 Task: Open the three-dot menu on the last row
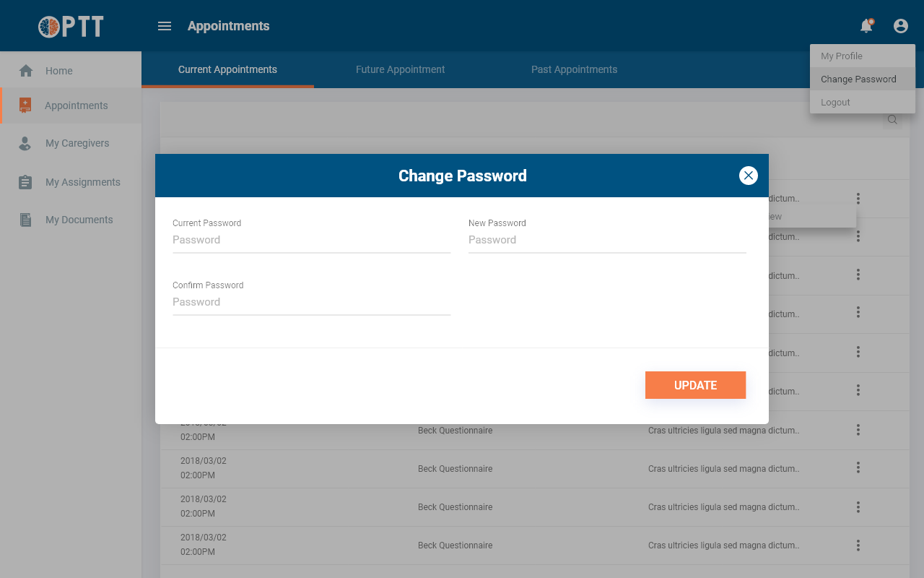(x=858, y=545)
